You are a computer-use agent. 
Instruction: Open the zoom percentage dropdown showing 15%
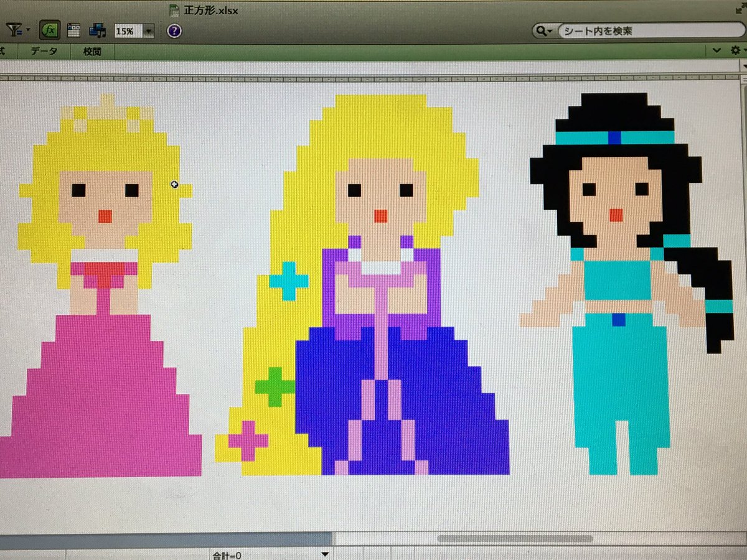148,30
